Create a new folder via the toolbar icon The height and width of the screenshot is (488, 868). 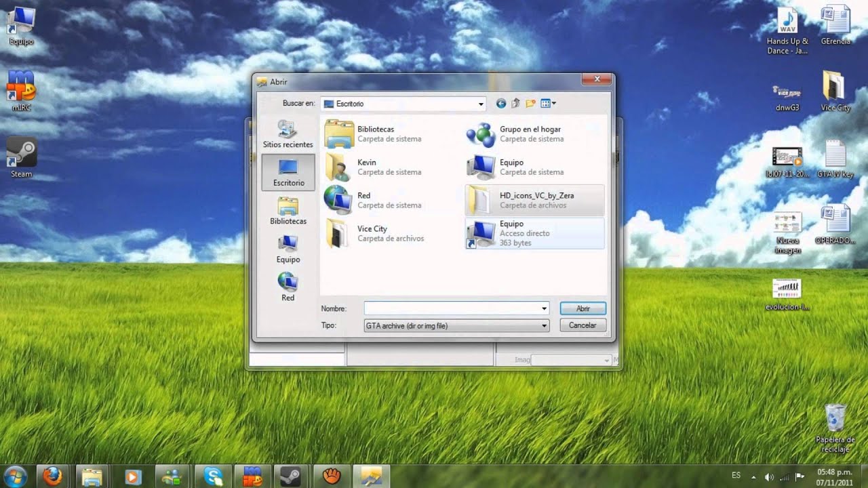[530, 104]
